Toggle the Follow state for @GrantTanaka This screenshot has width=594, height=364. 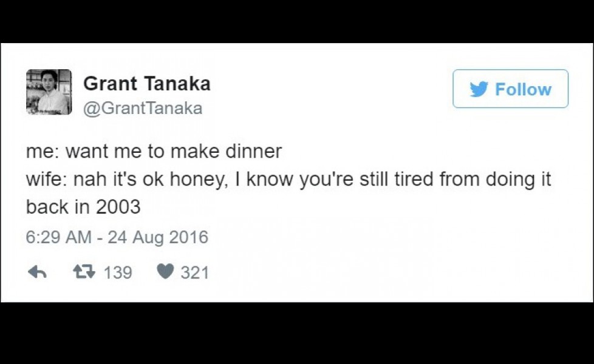pos(510,89)
